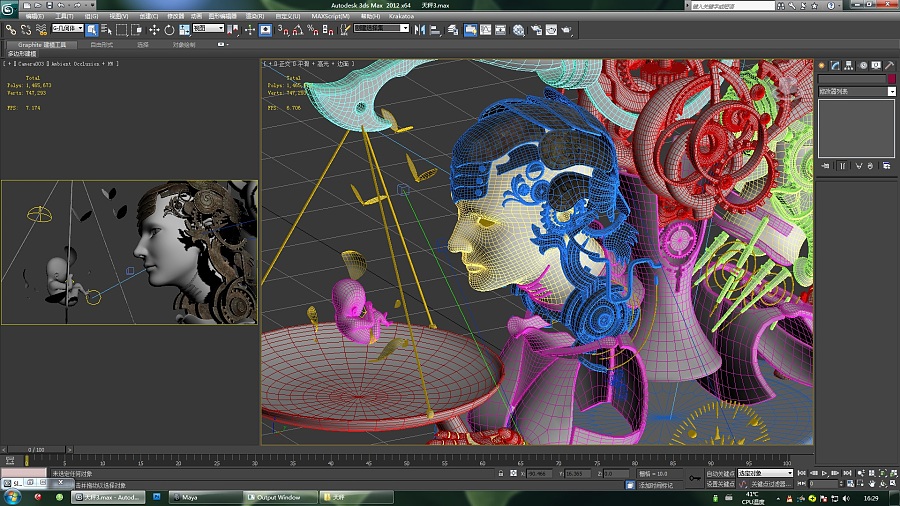The height and width of the screenshot is (506, 900).
Task: Toggle the selection lock icon
Action: [501, 473]
